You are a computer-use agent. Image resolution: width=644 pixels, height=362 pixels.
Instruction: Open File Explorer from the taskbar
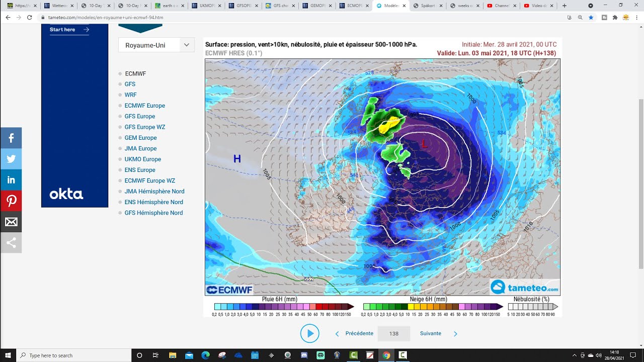point(173,355)
